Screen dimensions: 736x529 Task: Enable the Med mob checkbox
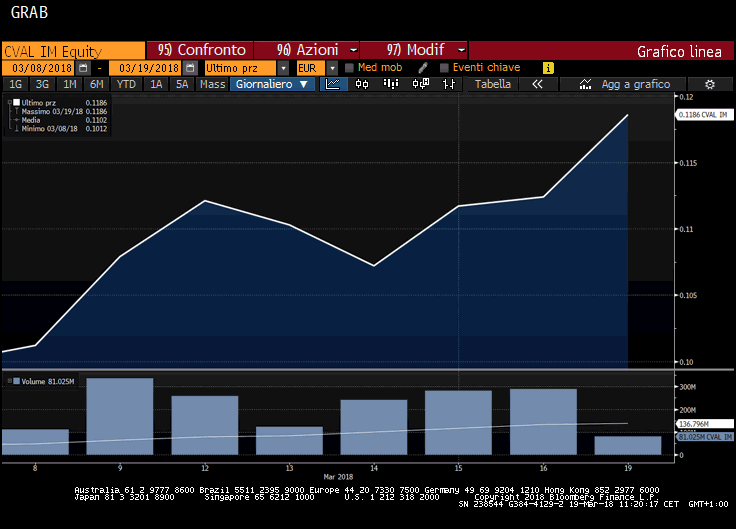349,68
